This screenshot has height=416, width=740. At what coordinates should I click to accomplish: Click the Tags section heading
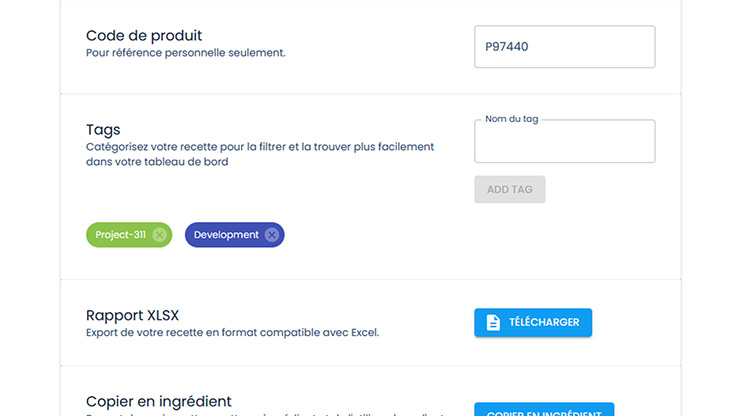pyautogui.click(x=103, y=129)
